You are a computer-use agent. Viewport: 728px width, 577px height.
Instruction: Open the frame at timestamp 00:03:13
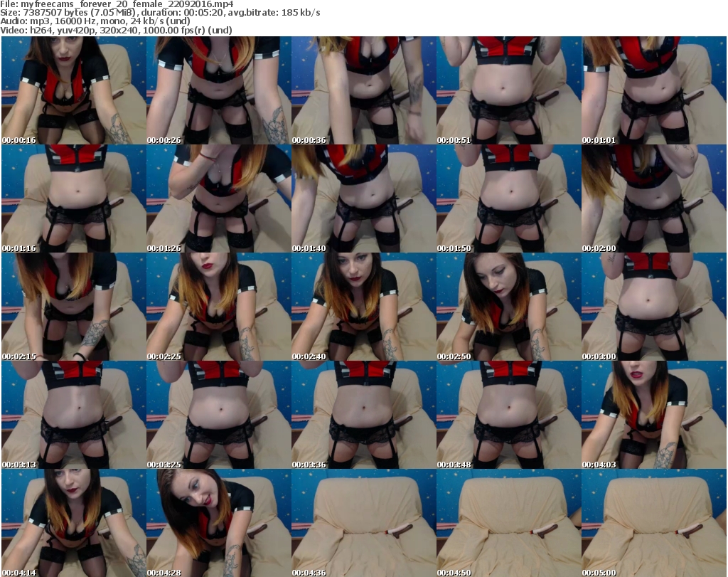coord(73,415)
